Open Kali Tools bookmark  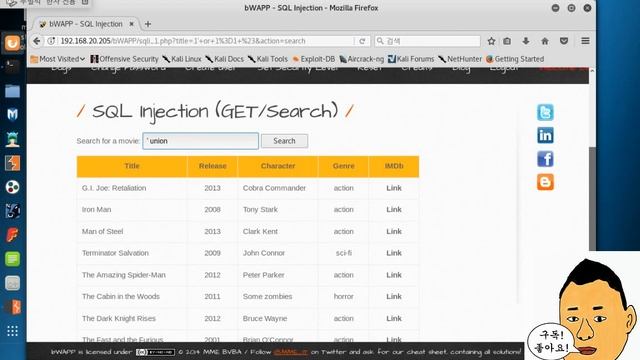(x=268, y=59)
